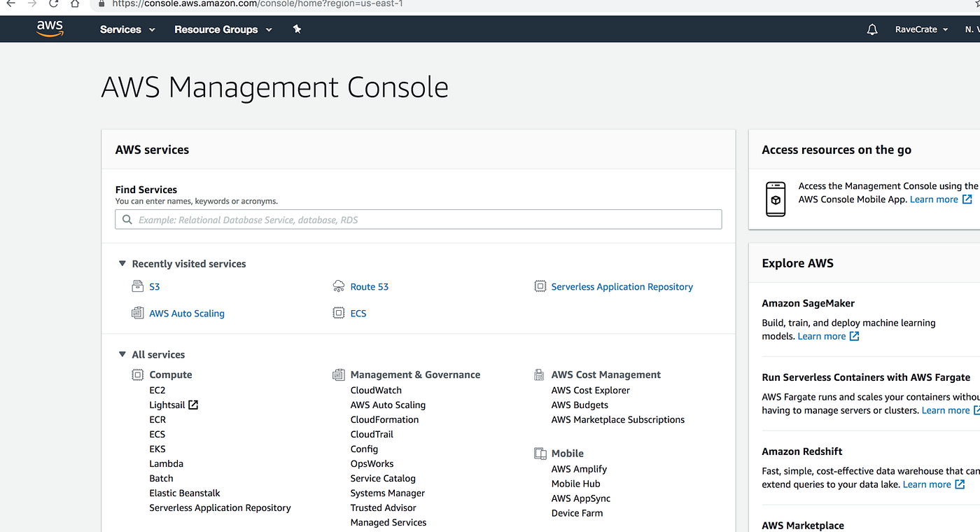Click the S3 service icon
This screenshot has width=980, height=532.
[137, 286]
